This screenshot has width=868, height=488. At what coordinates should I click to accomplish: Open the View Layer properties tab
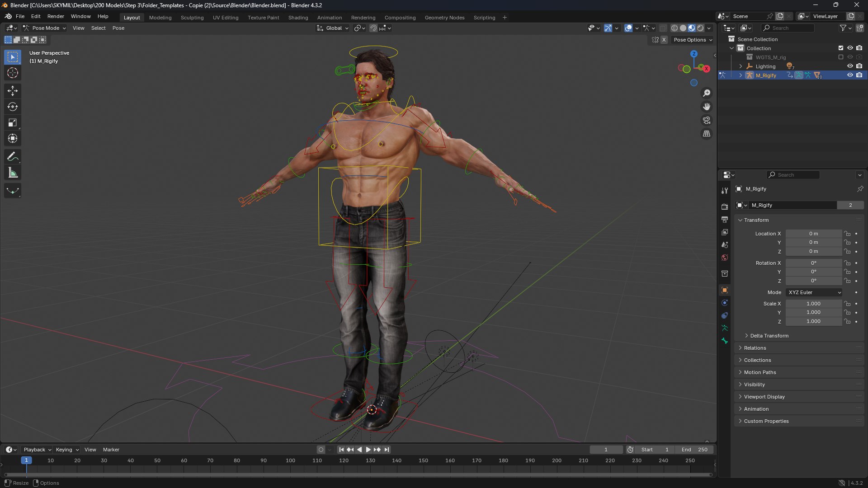tap(725, 232)
